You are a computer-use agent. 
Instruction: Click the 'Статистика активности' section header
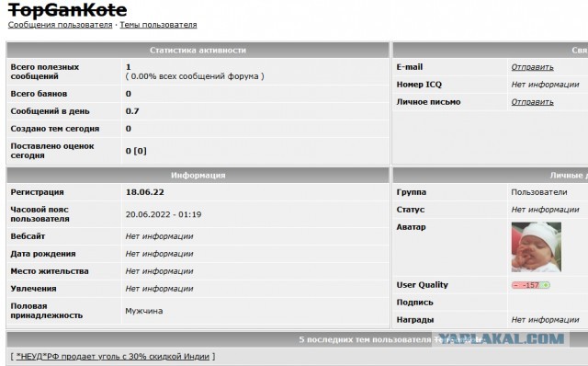point(198,51)
